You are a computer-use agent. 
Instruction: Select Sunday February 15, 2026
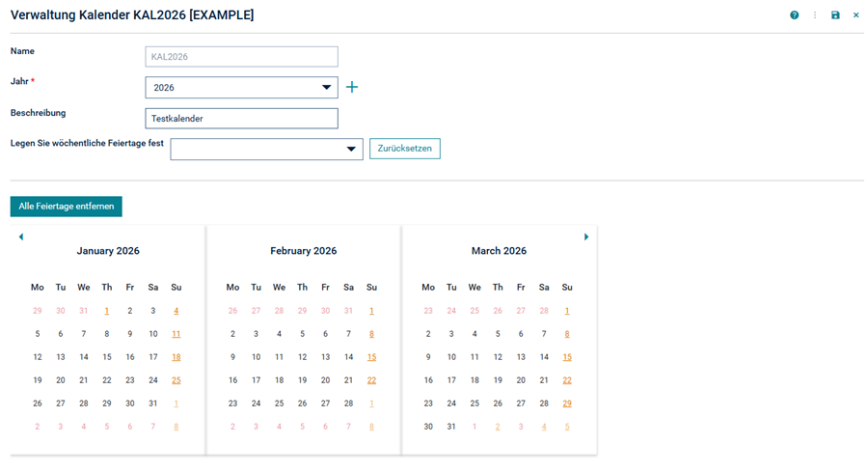(x=371, y=357)
